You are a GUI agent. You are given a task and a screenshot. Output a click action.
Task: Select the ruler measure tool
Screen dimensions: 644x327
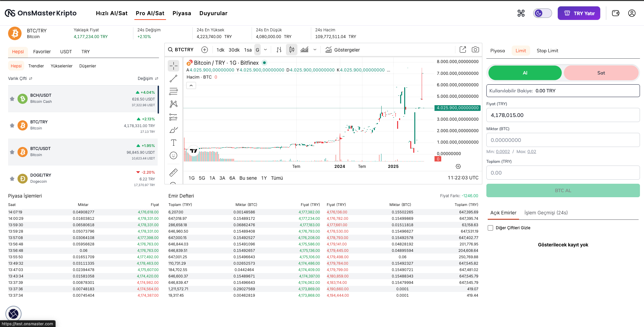[173, 173]
